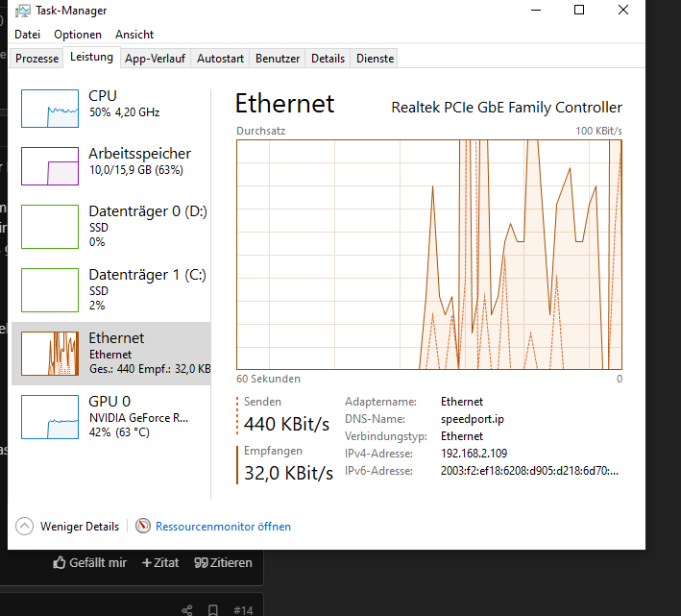The height and width of the screenshot is (616, 681).
Task: Click Zitieren in the forum page
Action: [223, 562]
